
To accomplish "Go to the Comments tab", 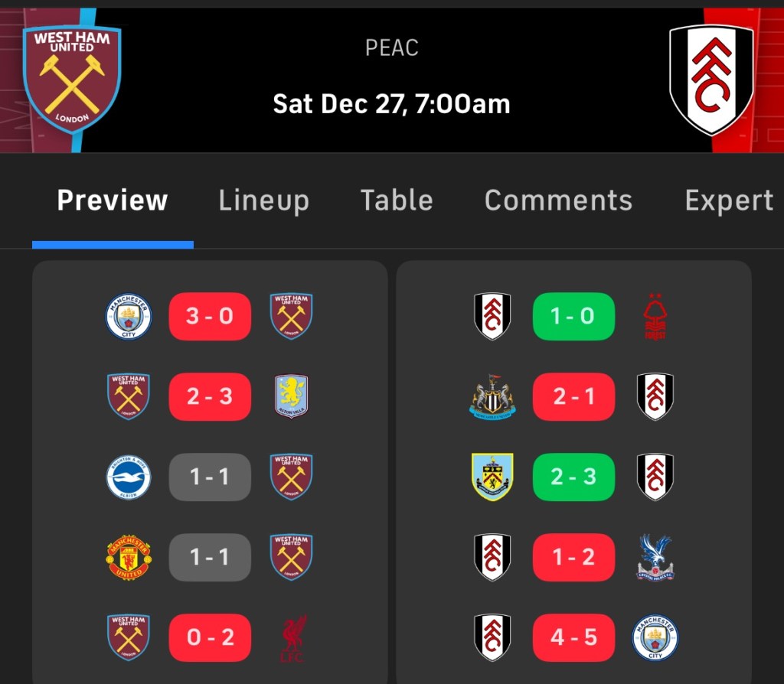I will point(558,200).
